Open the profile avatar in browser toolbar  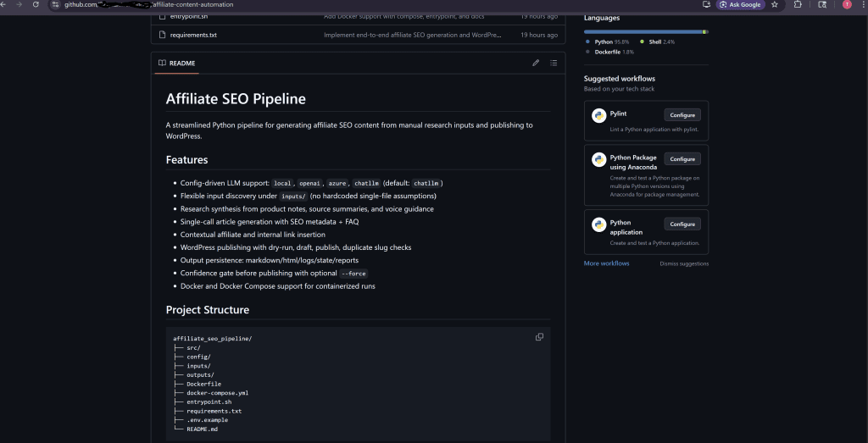coord(847,4)
